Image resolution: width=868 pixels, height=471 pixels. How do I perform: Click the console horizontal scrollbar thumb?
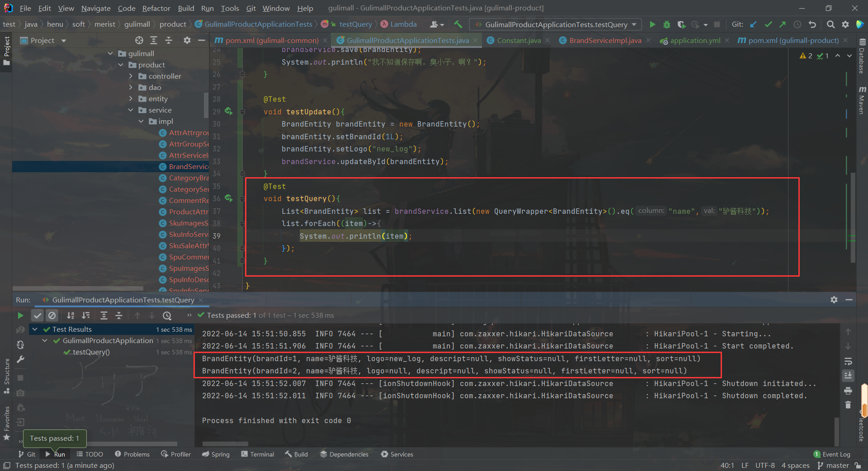225,443
